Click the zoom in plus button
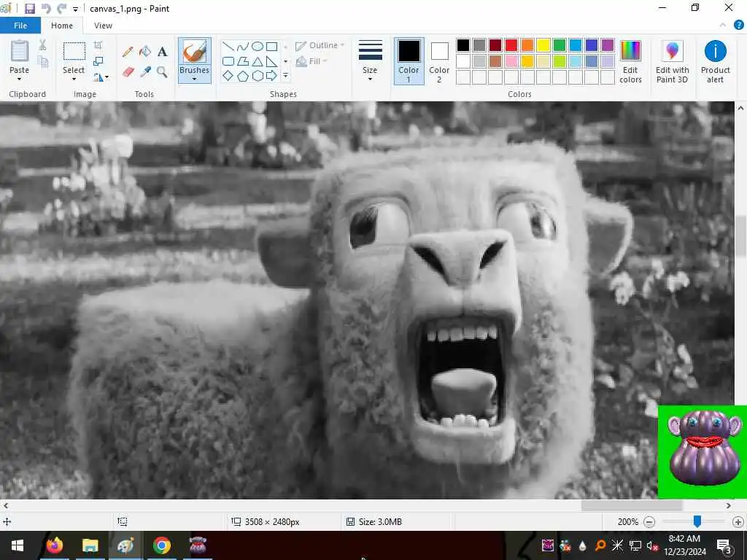Screen dimensions: 747x560 (x=738, y=522)
